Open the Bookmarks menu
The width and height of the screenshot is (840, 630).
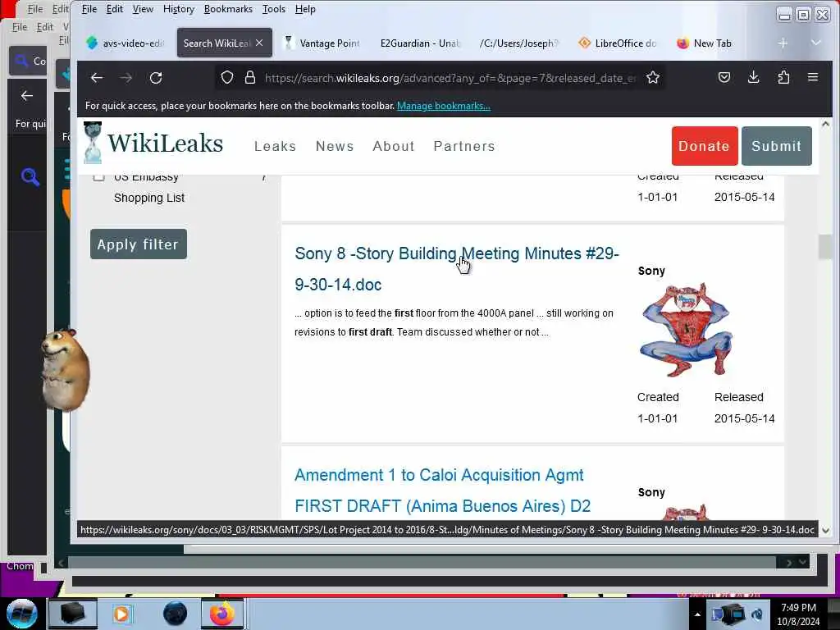coord(228,9)
